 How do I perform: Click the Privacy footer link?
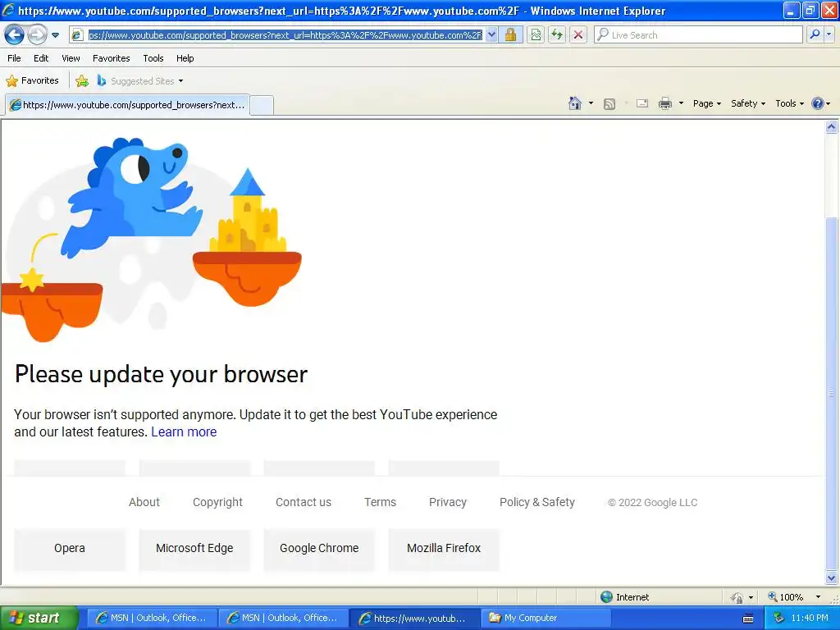tap(448, 502)
